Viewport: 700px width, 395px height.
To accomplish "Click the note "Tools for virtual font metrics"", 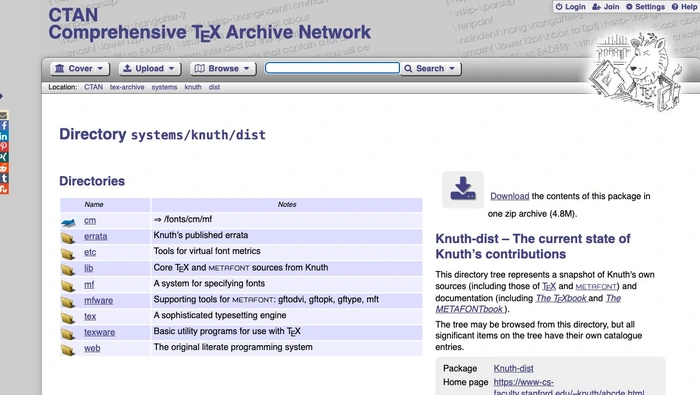I will point(207,251).
